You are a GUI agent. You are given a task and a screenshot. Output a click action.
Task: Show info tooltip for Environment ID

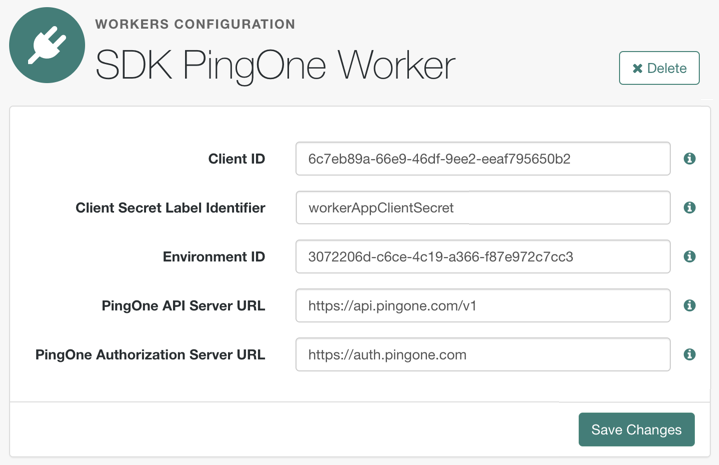pos(689,257)
